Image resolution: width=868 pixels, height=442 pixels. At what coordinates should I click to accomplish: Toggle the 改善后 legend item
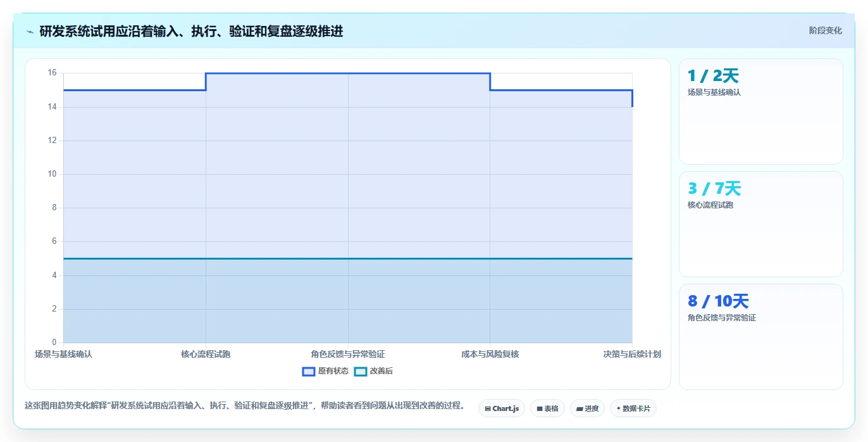click(373, 371)
